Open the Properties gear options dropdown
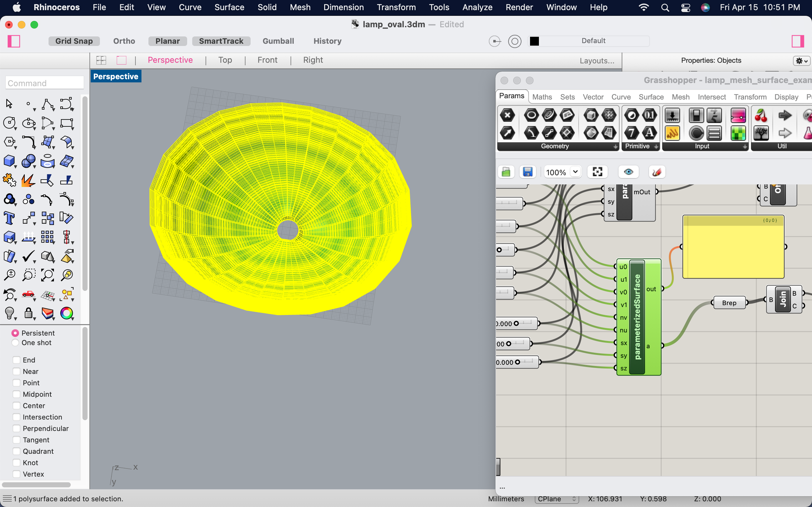 coord(802,61)
